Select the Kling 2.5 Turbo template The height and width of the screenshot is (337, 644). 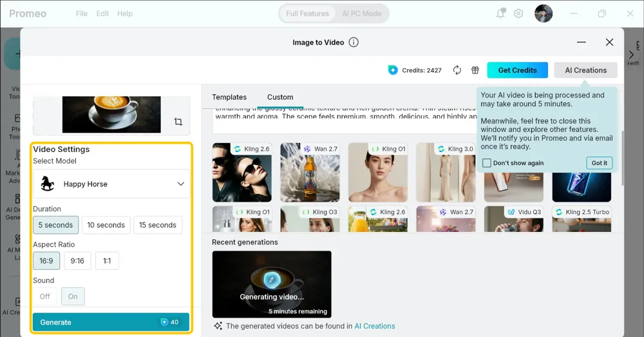[582, 219]
